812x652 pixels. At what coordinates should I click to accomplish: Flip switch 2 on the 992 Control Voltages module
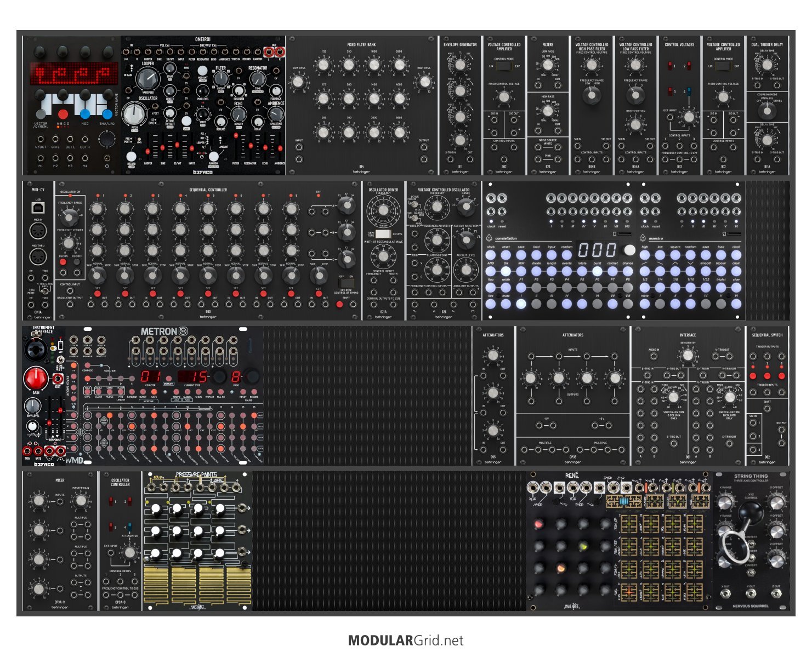tap(688, 66)
